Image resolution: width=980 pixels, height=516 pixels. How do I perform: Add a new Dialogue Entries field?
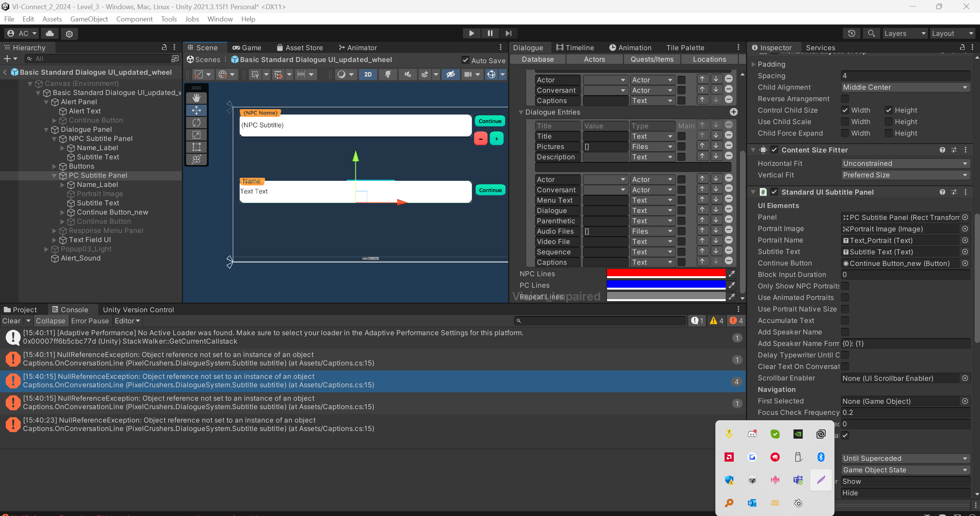(733, 112)
